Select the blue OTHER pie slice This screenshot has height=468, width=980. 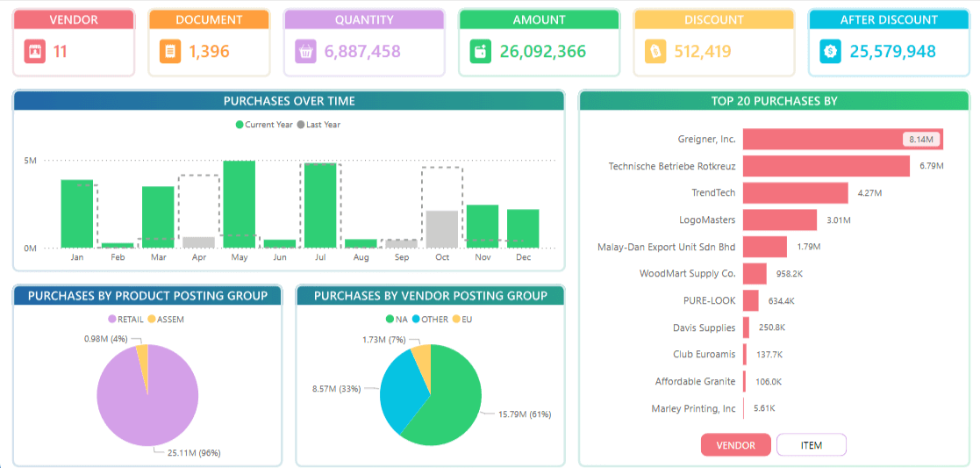click(x=400, y=391)
